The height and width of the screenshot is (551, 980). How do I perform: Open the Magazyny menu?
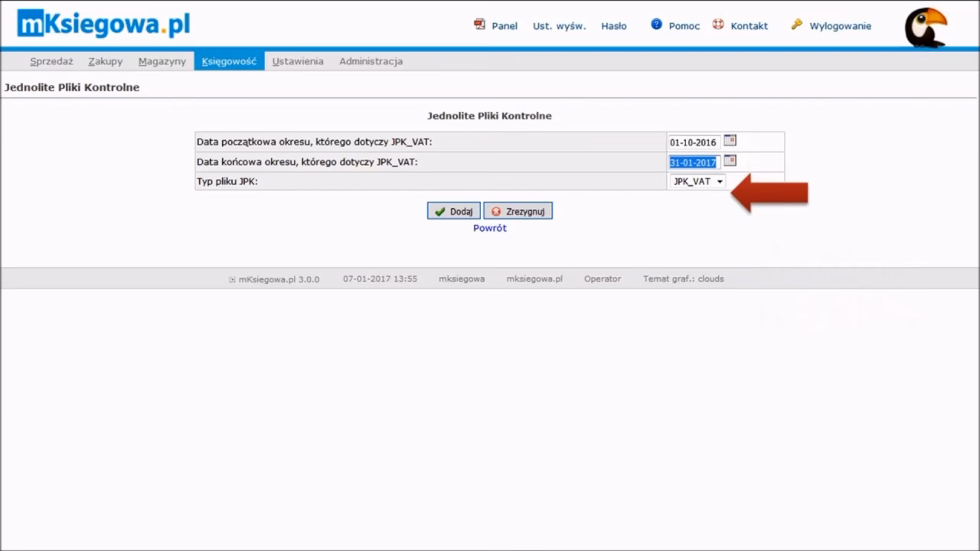(x=162, y=61)
